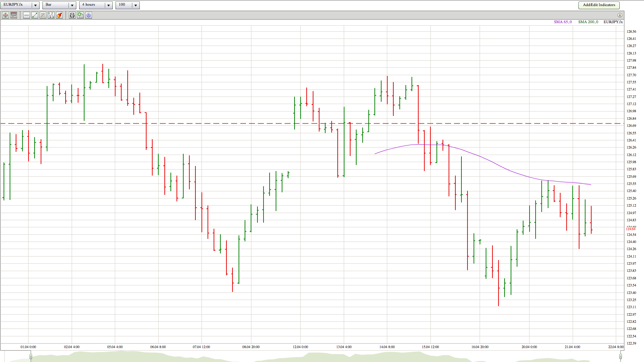Click the broom icon to clear drawings
Viewport: 644px width, 362px height.
59,15
